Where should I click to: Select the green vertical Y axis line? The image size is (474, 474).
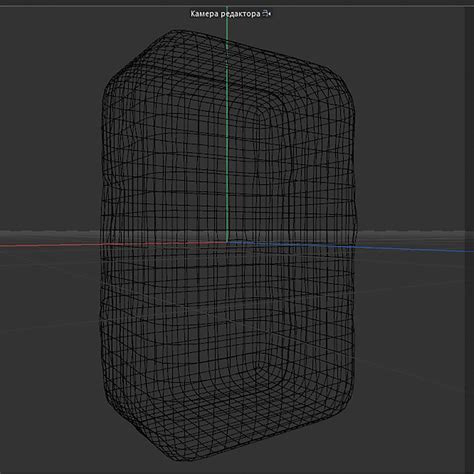point(227,127)
